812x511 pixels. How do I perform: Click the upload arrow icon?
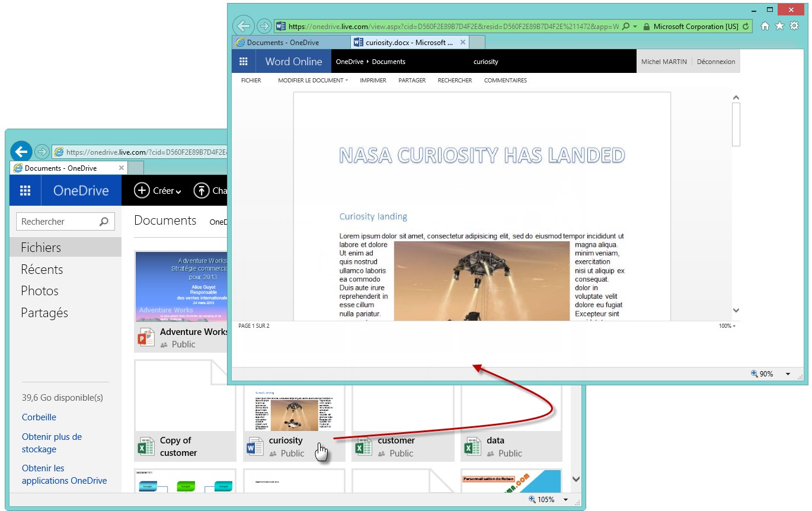(x=202, y=190)
